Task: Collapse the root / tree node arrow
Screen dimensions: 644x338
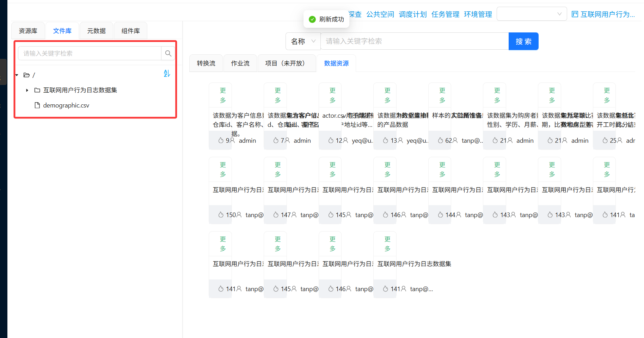Action: [17, 75]
